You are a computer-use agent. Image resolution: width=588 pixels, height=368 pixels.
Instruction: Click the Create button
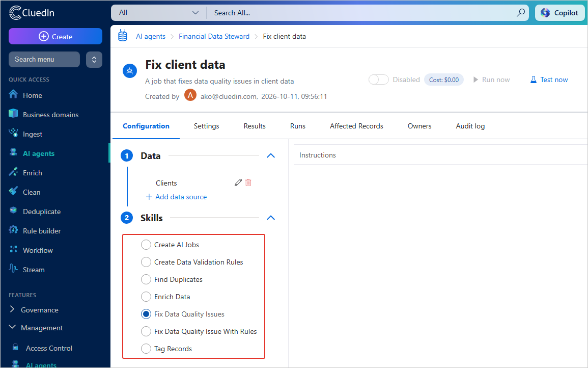tap(55, 36)
